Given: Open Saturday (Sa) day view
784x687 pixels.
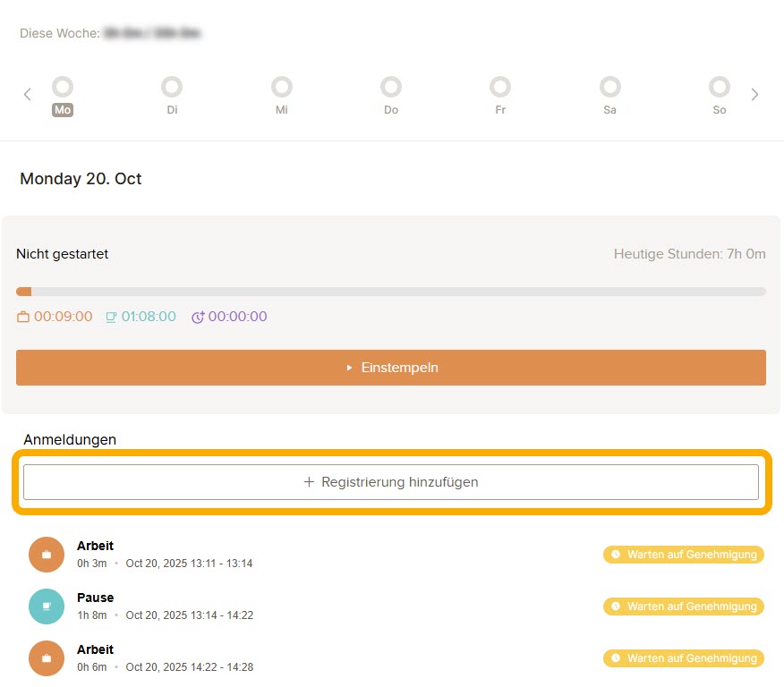Looking at the screenshot, I should pos(609,88).
